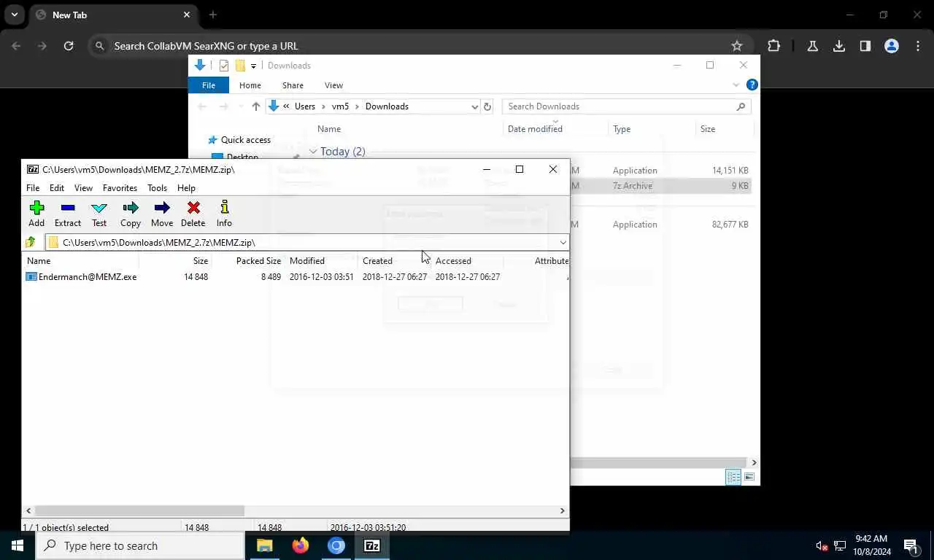
Task: Switch Explorer to large icons view
Action: pos(749,477)
